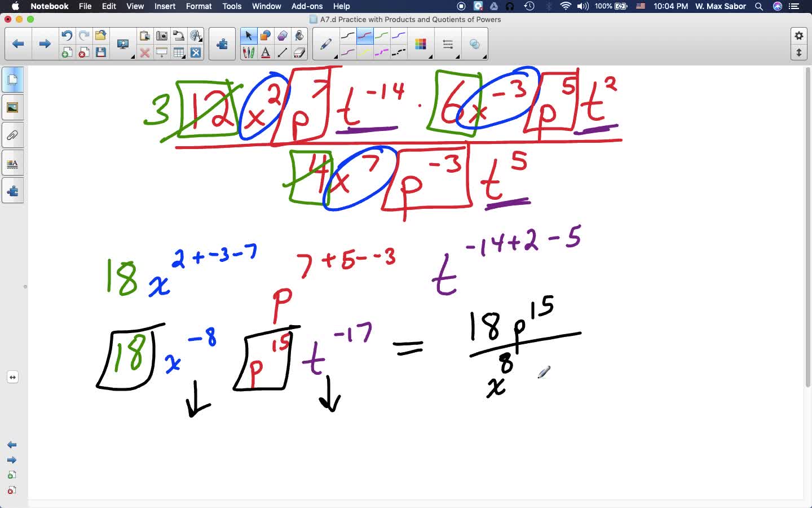Open the Page Sorter sidebar tab
This screenshot has width=812, height=508.
[12, 80]
